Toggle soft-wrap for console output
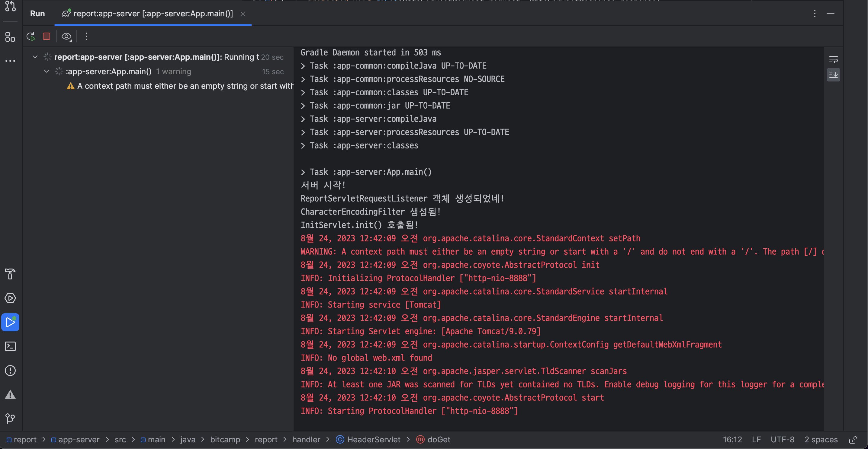The width and height of the screenshot is (868, 449). tap(833, 60)
